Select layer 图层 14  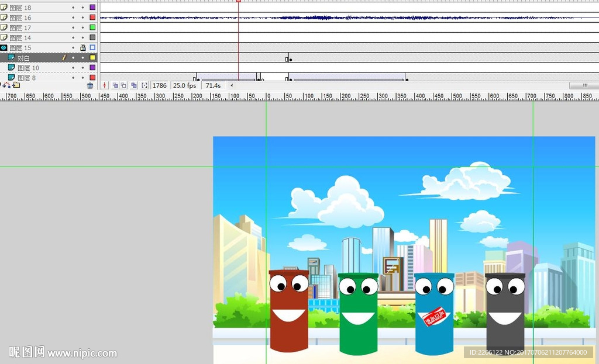(24, 38)
